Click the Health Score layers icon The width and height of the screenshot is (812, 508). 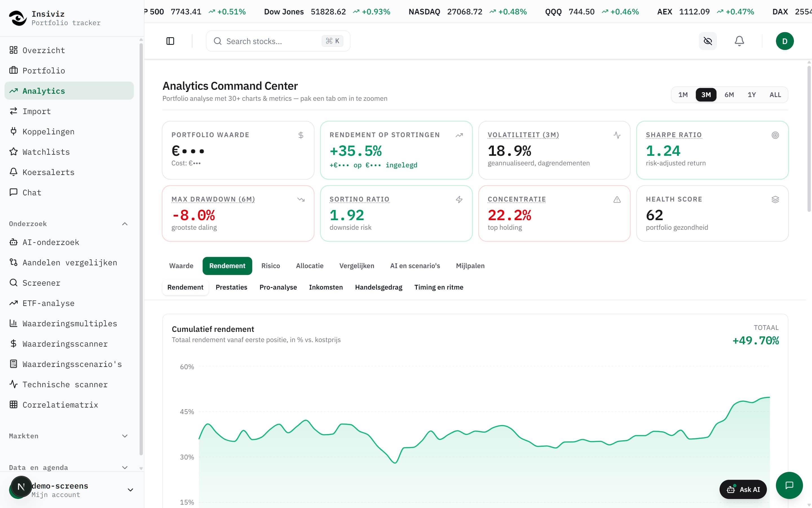coord(775,200)
